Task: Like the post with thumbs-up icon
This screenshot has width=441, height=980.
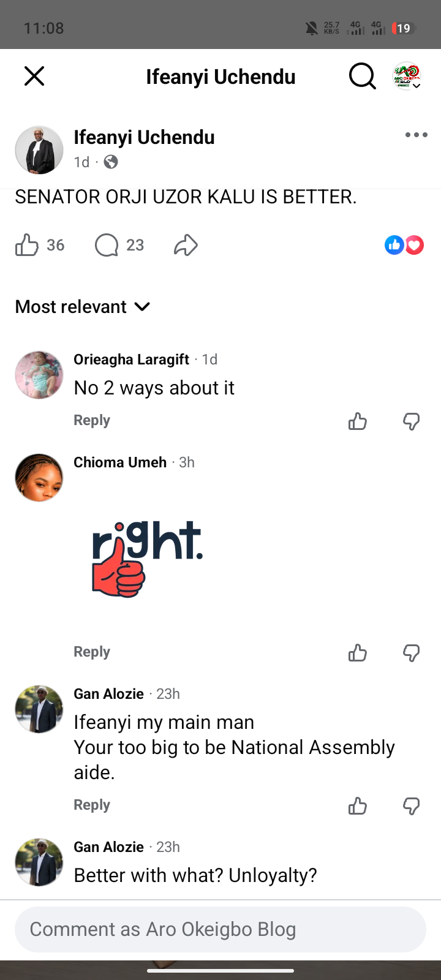Action: click(27, 245)
